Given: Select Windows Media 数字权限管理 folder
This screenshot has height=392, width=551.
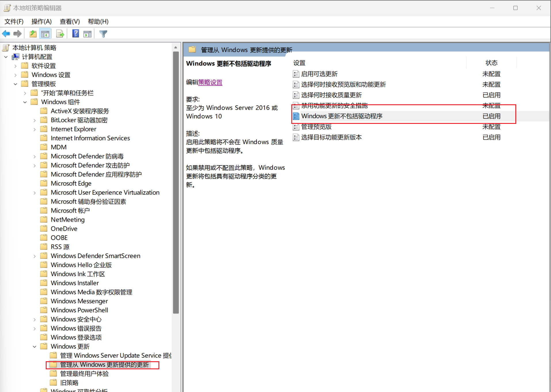Looking at the screenshot, I should (x=91, y=292).
